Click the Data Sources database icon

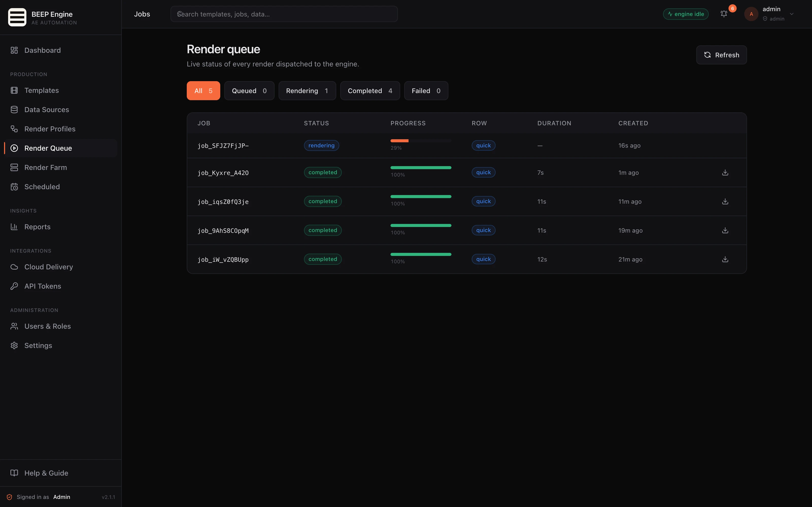[x=14, y=110]
